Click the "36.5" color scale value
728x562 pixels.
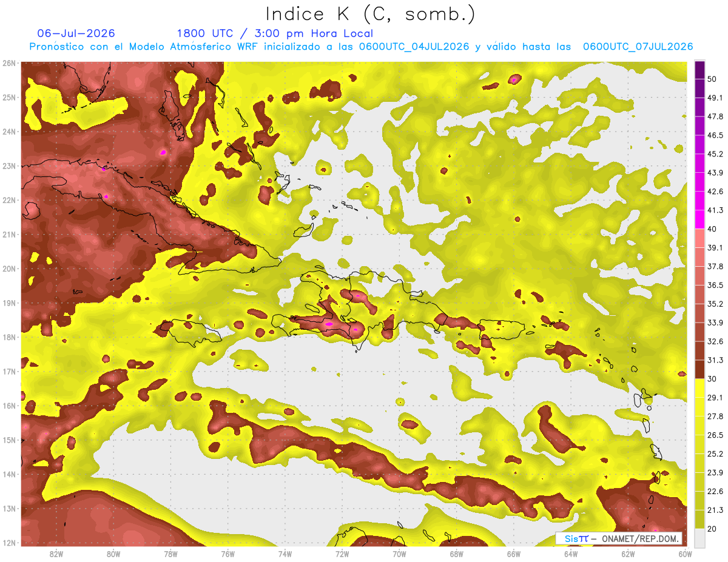pos(715,285)
